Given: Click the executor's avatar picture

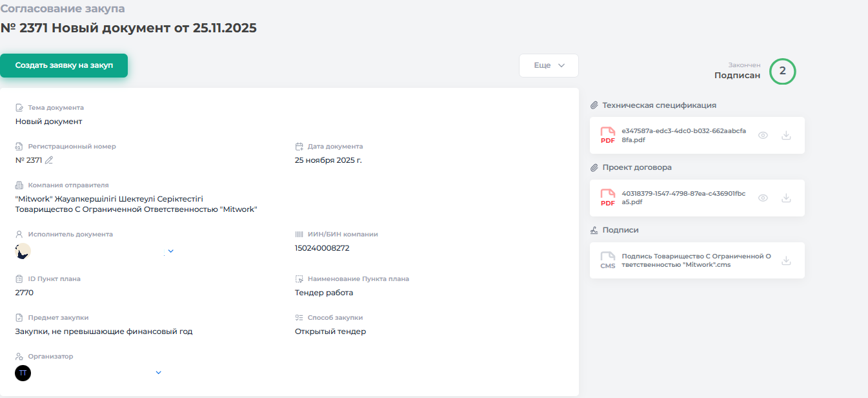Looking at the screenshot, I should (x=23, y=251).
